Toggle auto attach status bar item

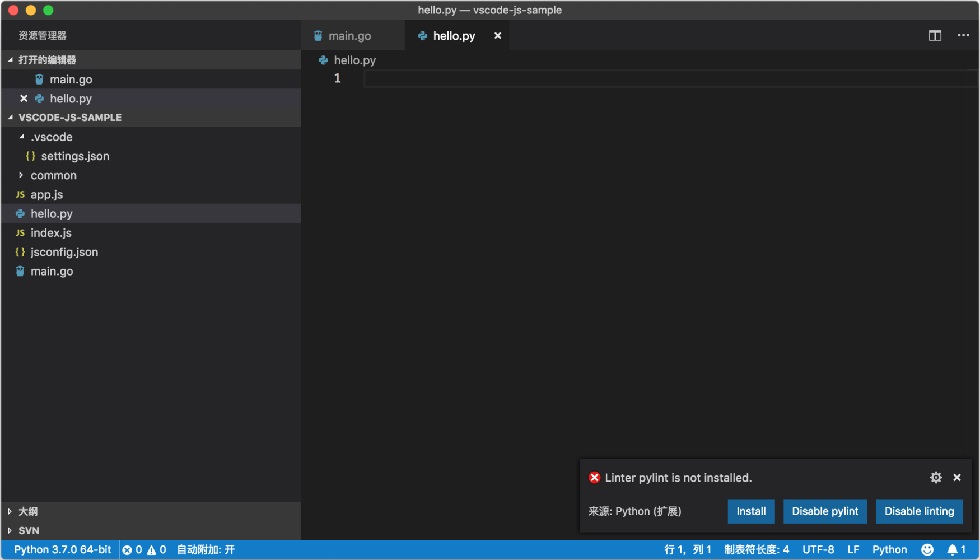pyautogui.click(x=206, y=549)
